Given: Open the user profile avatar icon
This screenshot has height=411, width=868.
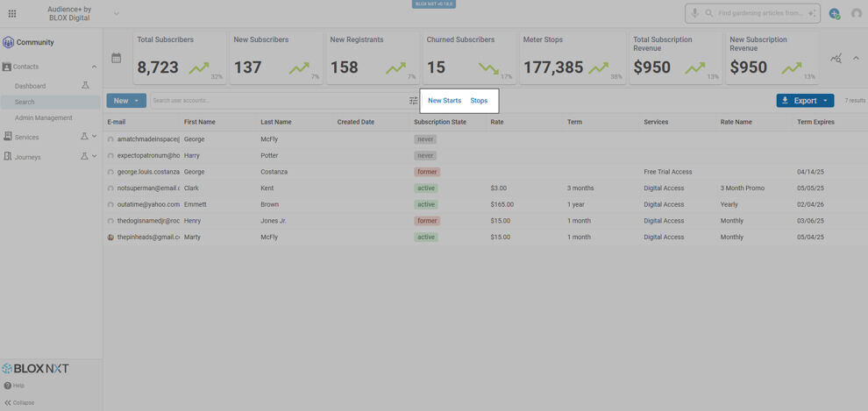Looking at the screenshot, I should (857, 14).
